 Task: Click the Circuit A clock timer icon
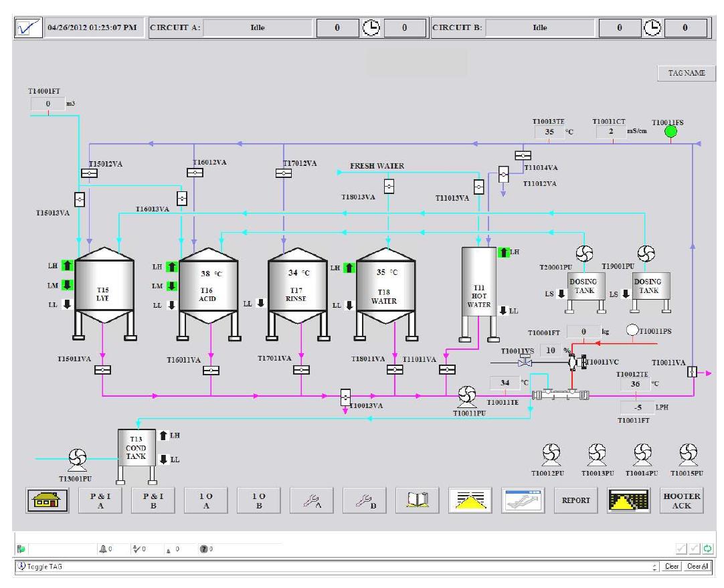[371, 27]
